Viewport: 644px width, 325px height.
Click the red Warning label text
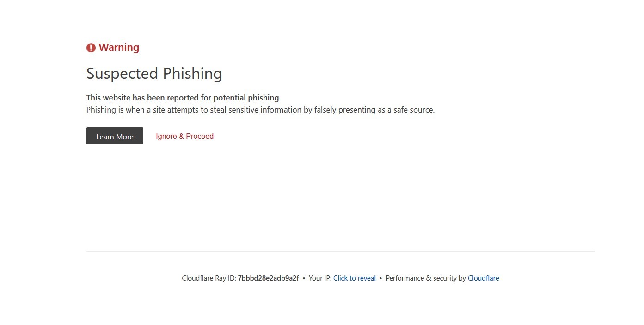[119, 48]
